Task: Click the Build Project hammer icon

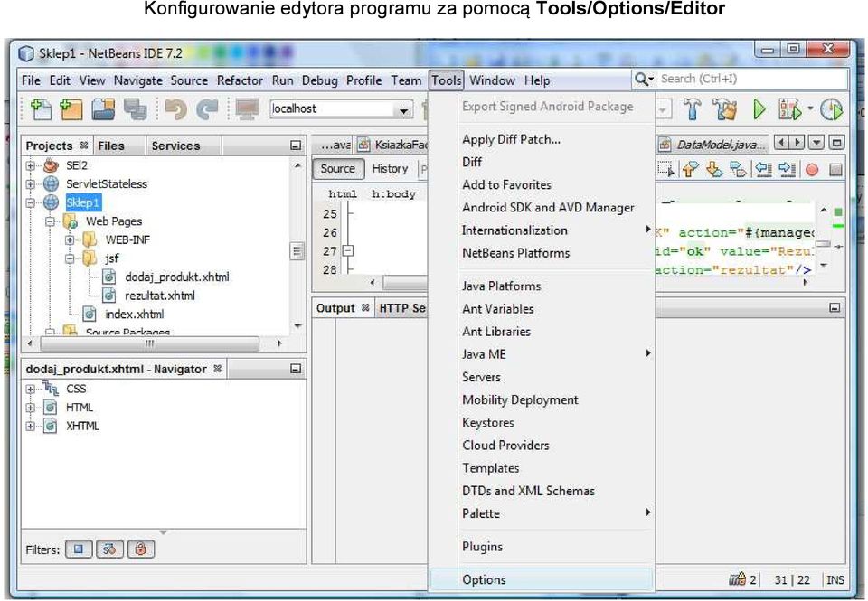Action: coord(692,109)
